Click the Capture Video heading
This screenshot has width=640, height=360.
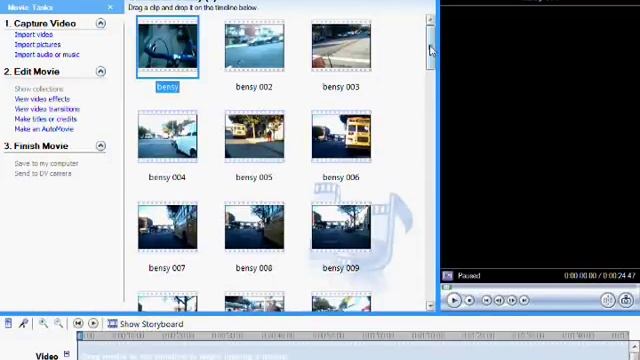click(45, 24)
